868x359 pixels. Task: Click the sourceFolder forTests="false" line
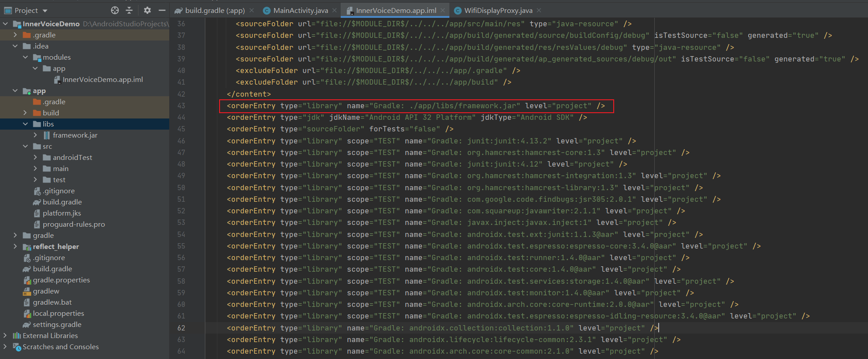[x=340, y=129]
